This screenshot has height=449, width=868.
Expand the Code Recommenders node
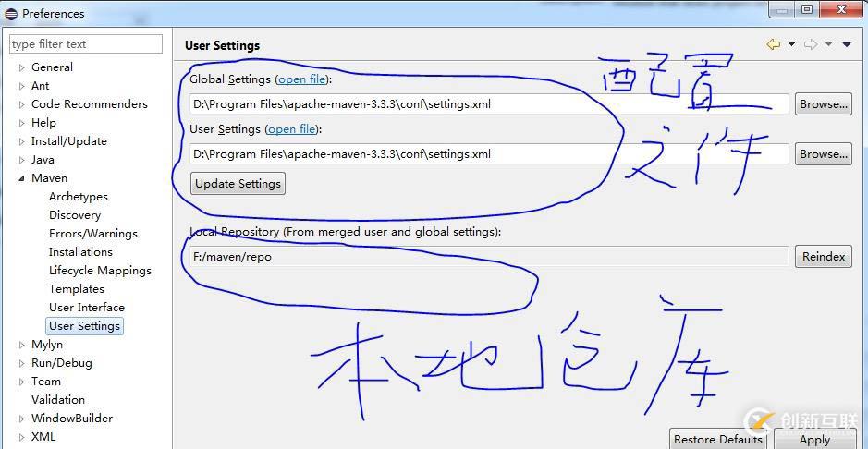(21, 104)
